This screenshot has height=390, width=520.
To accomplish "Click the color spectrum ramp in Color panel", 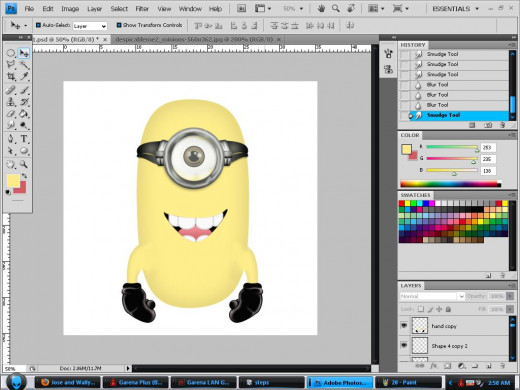I will (x=450, y=184).
